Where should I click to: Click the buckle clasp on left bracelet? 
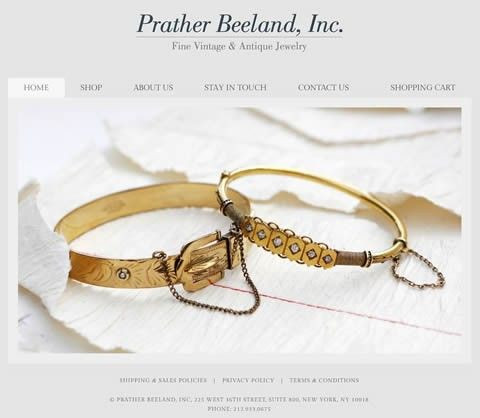tap(202, 263)
